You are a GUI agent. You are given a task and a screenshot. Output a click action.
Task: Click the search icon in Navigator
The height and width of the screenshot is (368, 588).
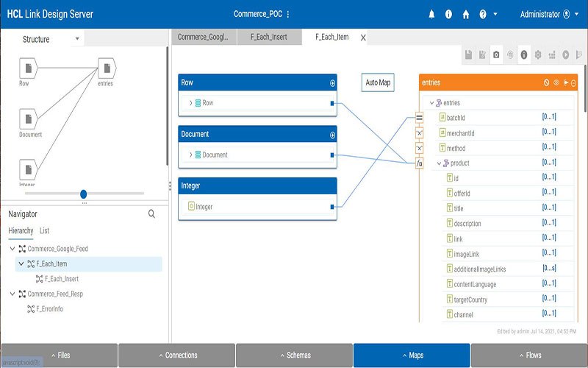point(151,214)
